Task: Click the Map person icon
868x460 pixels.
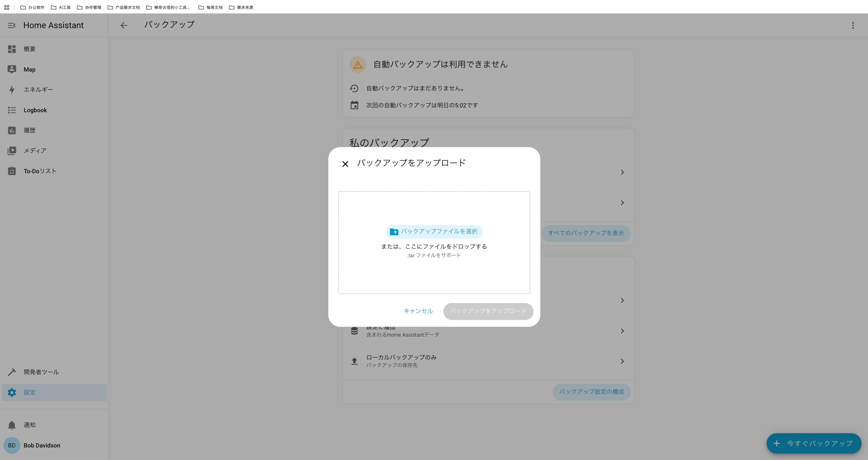Action: click(x=12, y=69)
